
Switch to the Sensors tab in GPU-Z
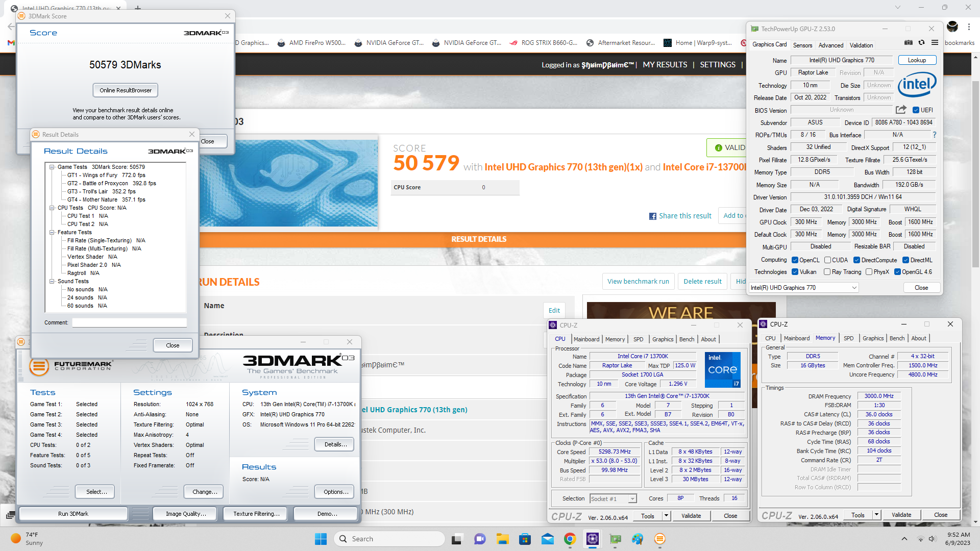click(x=802, y=45)
